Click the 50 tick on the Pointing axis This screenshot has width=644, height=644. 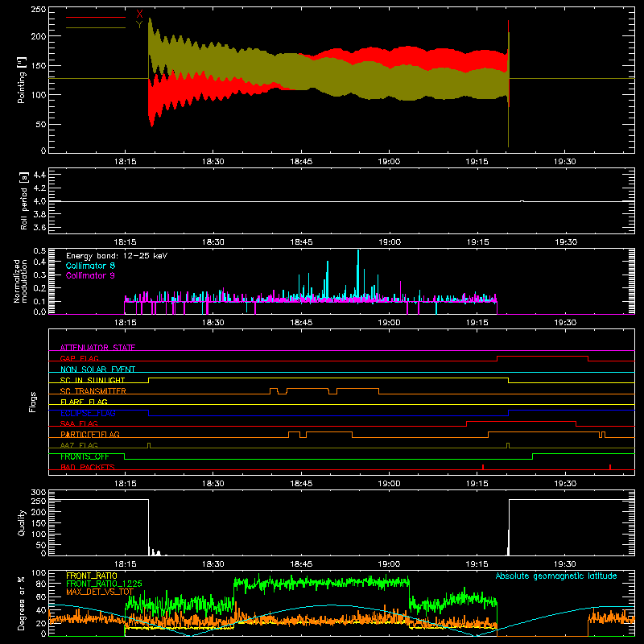tap(41, 125)
